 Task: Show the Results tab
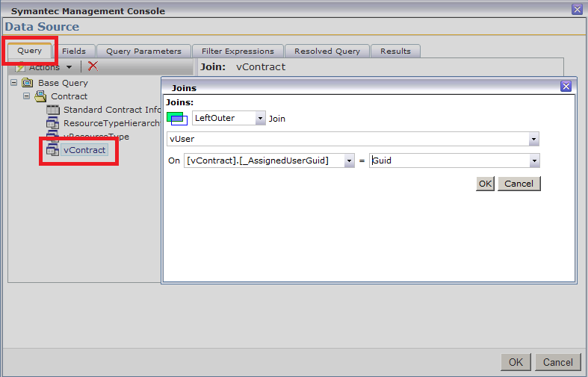(395, 52)
